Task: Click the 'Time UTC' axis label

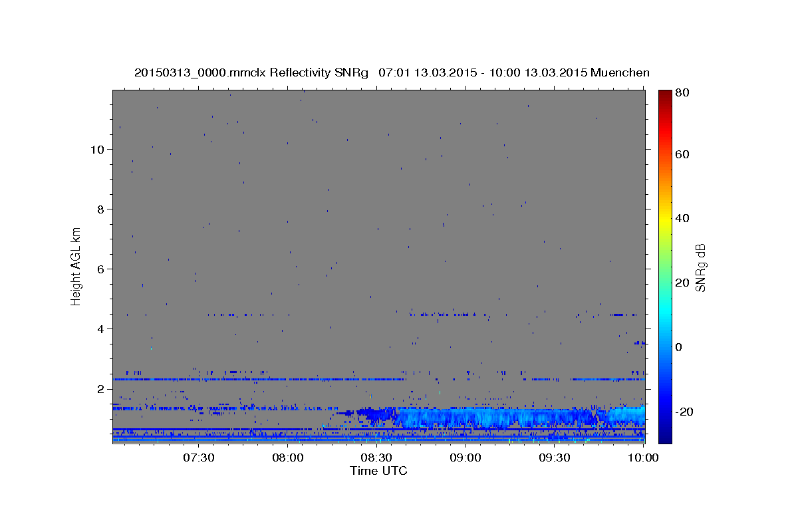Action: pyautogui.click(x=378, y=471)
